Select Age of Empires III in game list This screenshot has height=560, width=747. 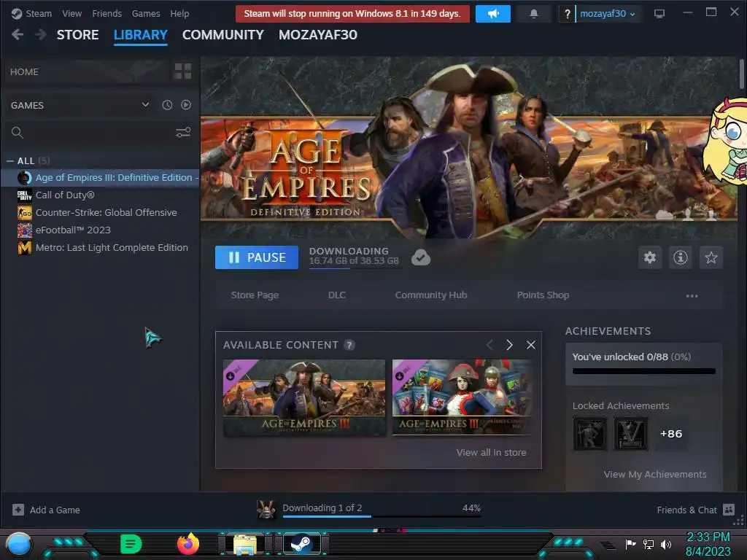tap(101, 178)
